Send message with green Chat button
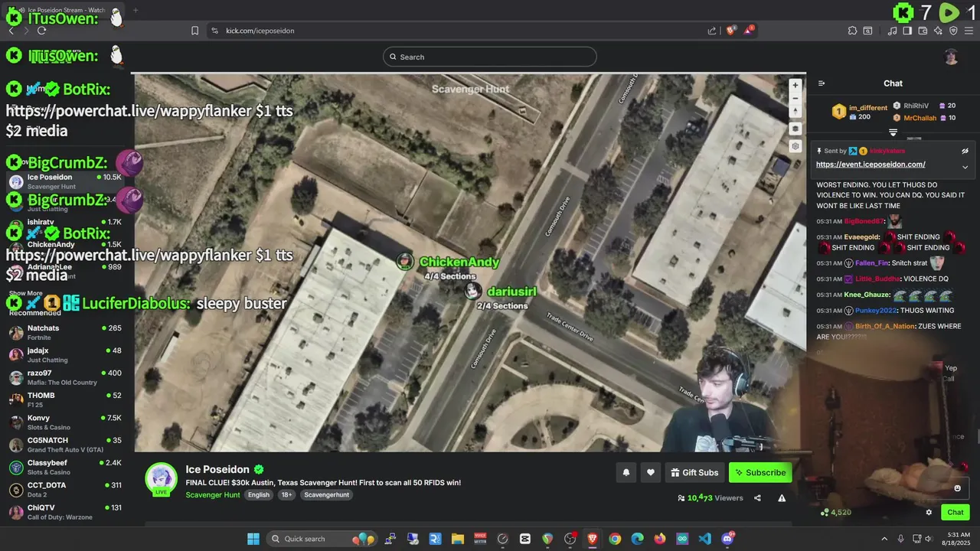This screenshot has width=980, height=551. coord(955,513)
